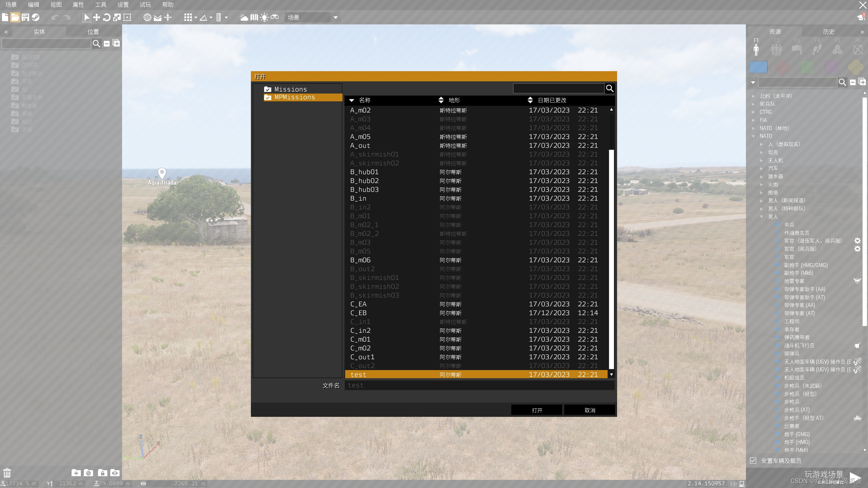
Task: Toggle the OPFOR layer checkbox
Action: click(x=15, y=65)
